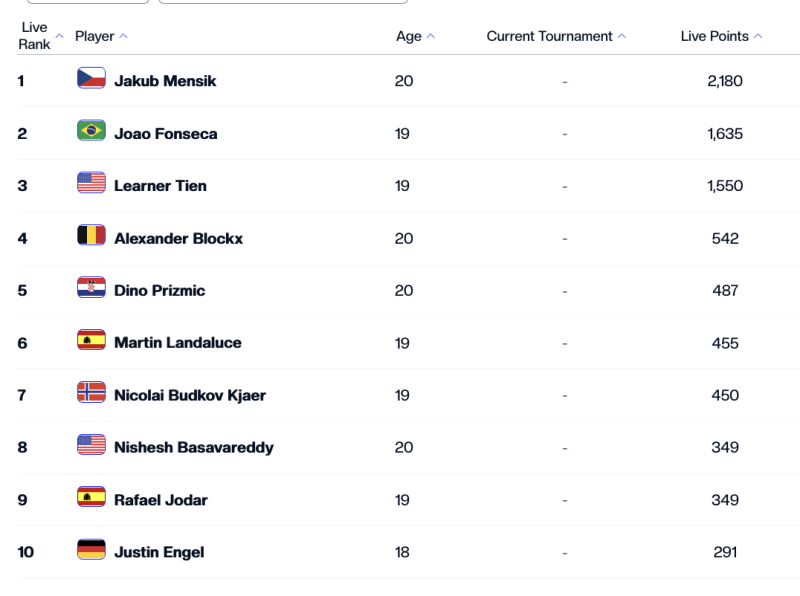This screenshot has width=800, height=596.
Task: Open Justin Engel player profile
Action: tap(159, 552)
